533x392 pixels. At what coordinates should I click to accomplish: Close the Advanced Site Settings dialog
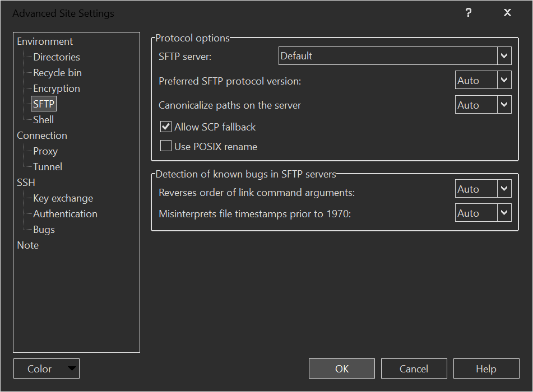(507, 13)
